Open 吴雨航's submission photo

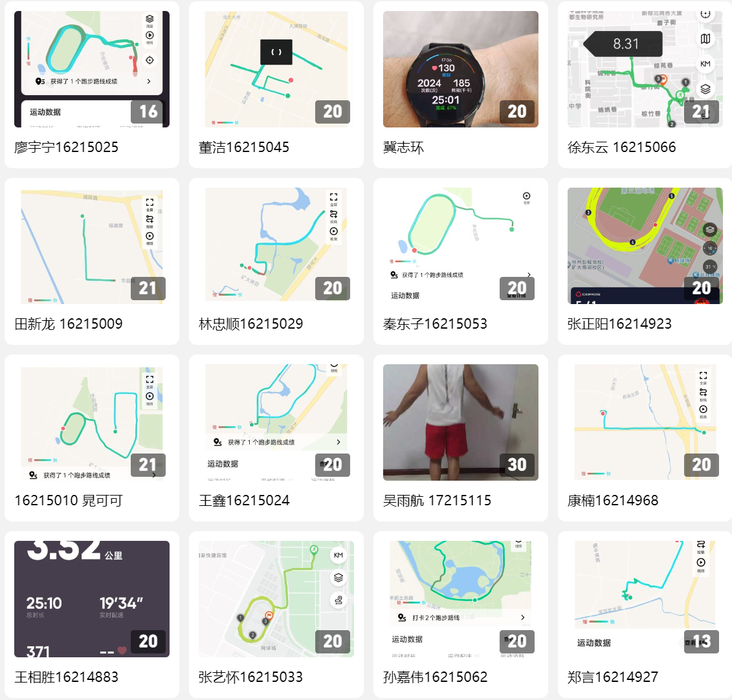460,422
